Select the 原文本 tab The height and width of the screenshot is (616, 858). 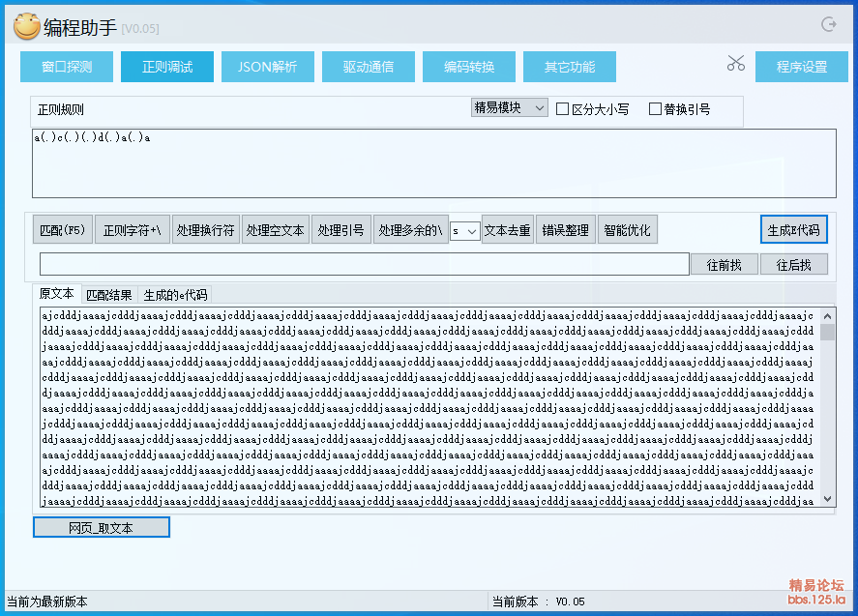point(56,294)
